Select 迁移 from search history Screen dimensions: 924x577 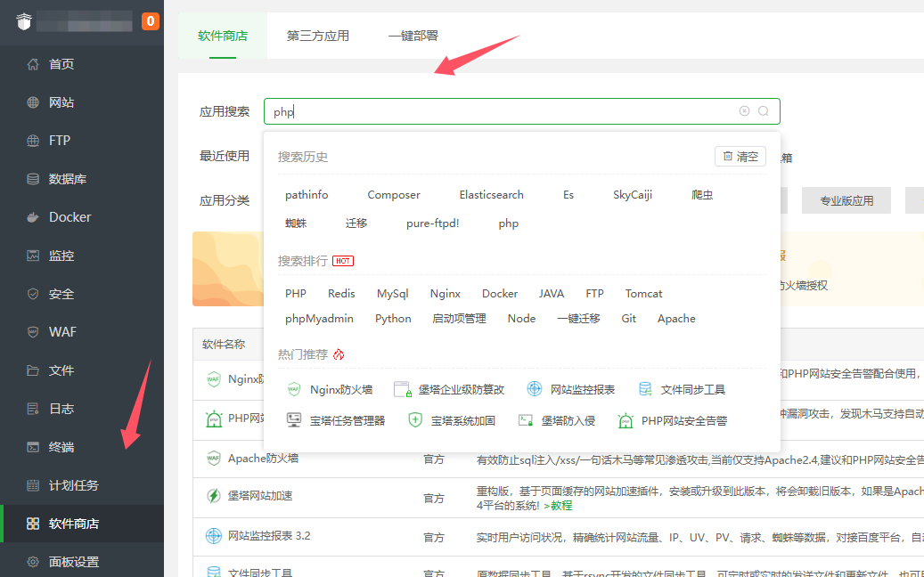[356, 223]
